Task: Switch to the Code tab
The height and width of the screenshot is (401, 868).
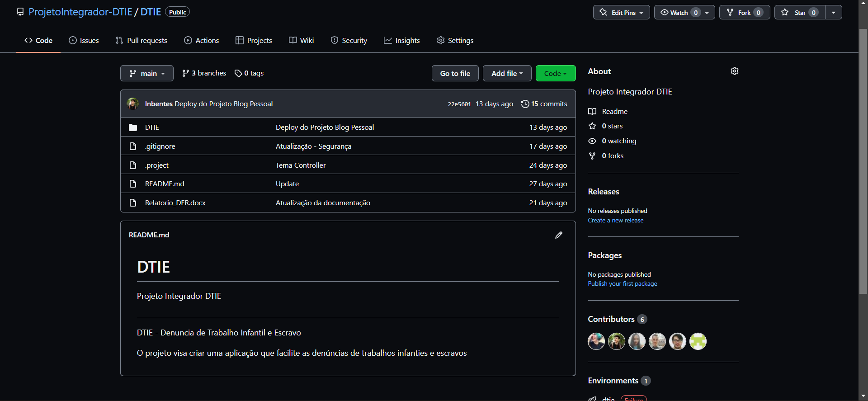Action: tap(38, 40)
